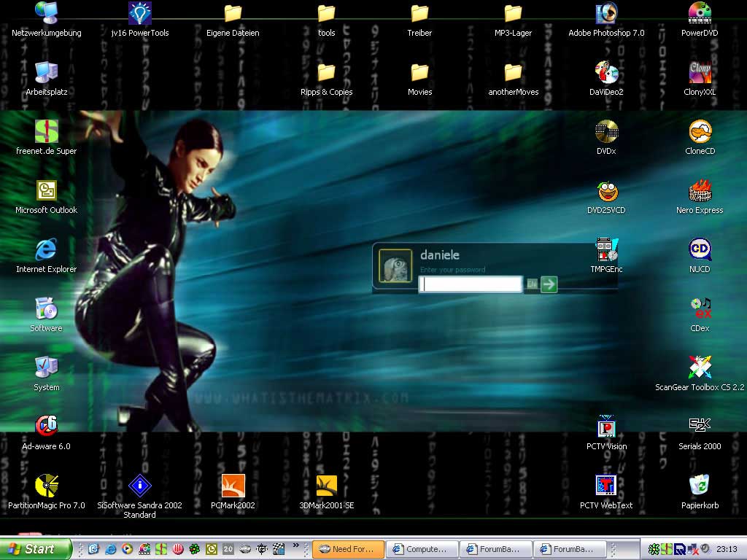Viewport: 747px width, 560px height.
Task: Click the crosshair Quick Launch icon
Action: (x=262, y=549)
